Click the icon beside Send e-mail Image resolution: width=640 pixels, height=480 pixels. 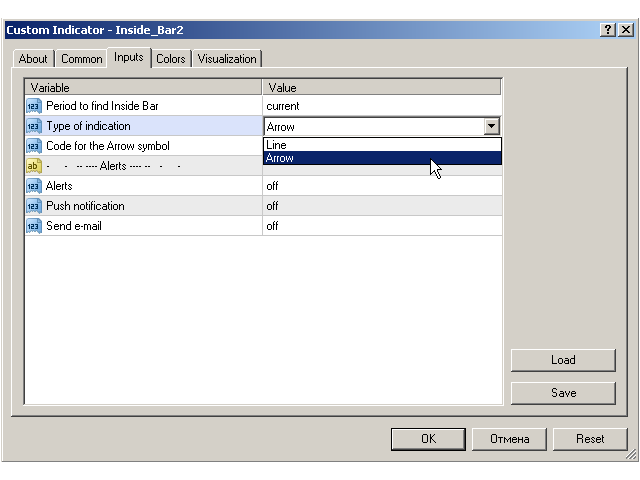(x=33, y=226)
